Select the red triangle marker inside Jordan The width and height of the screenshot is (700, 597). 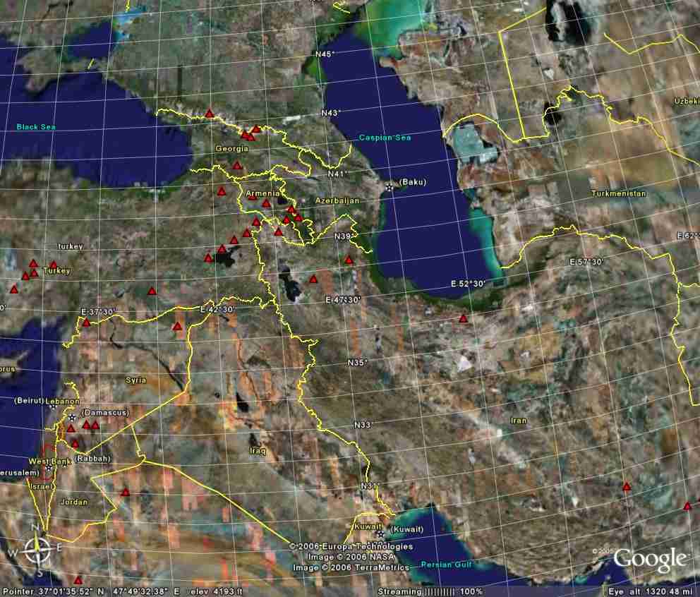point(126,493)
